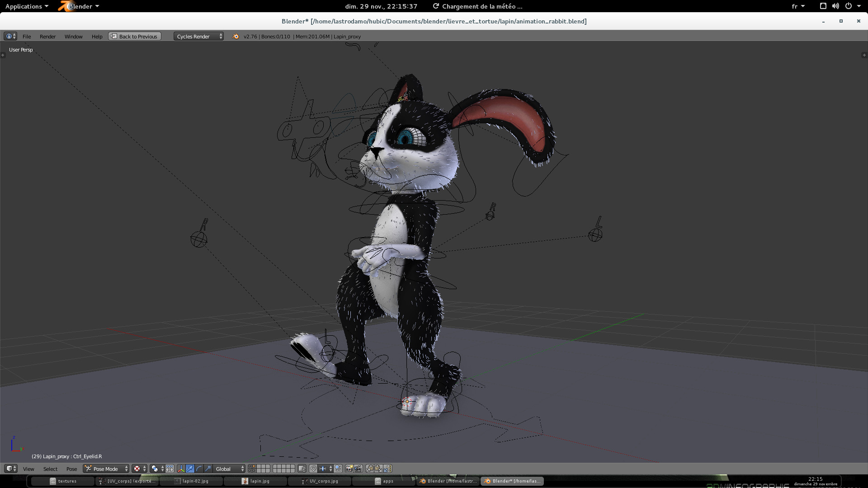Open the 3D View editor type selector
868x488 pixels.
point(11,469)
